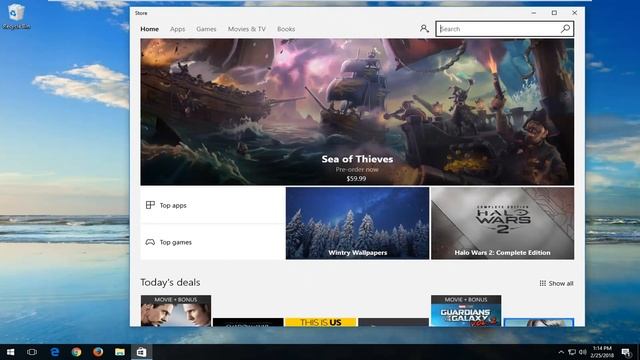Image resolution: width=640 pixels, height=360 pixels.
Task: Open the Action Center notifications icon
Action: pos(626,352)
